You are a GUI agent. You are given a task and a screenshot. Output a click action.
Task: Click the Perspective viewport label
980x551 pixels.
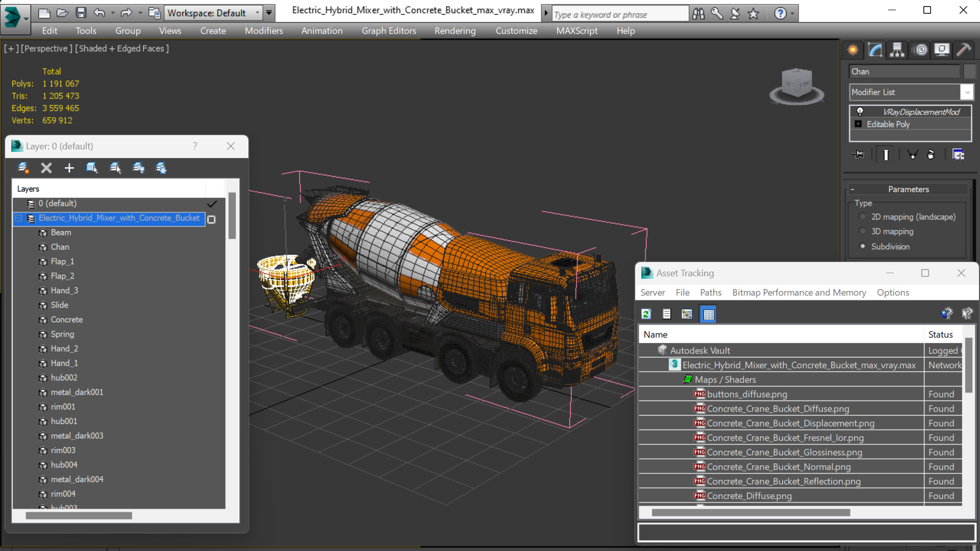pyautogui.click(x=46, y=48)
